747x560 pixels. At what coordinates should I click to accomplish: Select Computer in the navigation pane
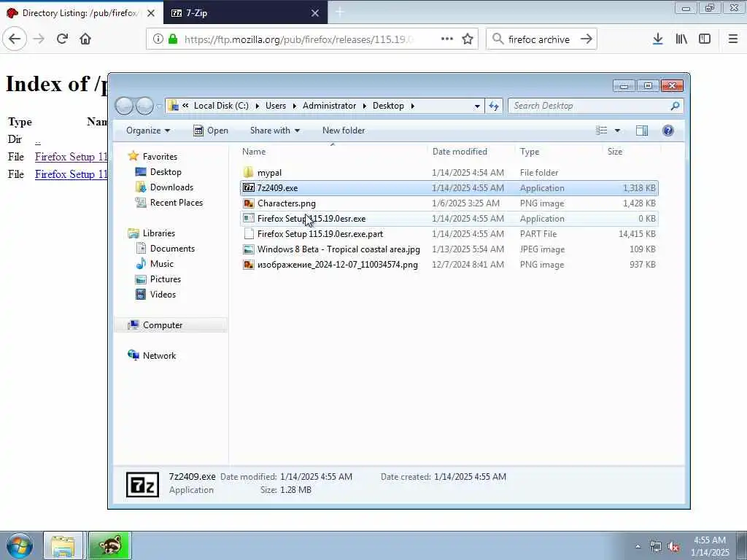[171, 324]
